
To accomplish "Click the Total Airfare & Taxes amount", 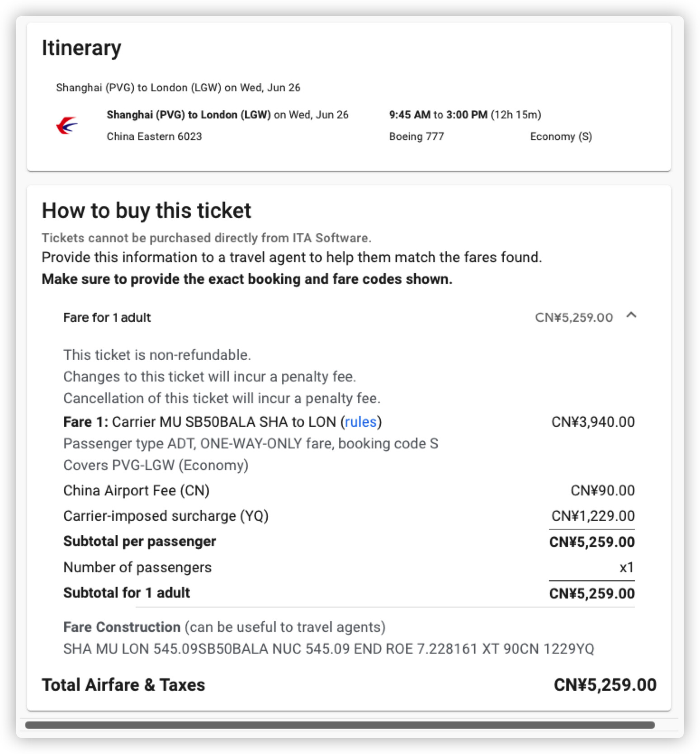I will coord(605,685).
